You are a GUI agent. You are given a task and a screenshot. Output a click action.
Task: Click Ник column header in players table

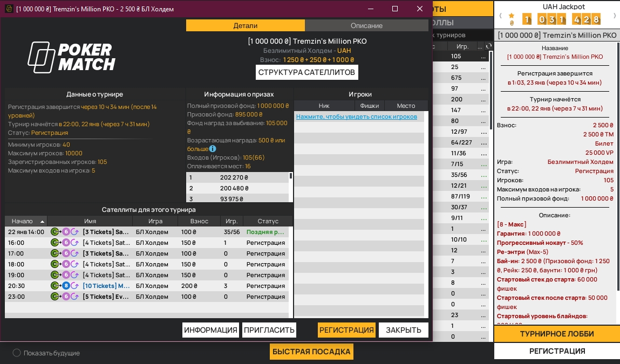324,106
